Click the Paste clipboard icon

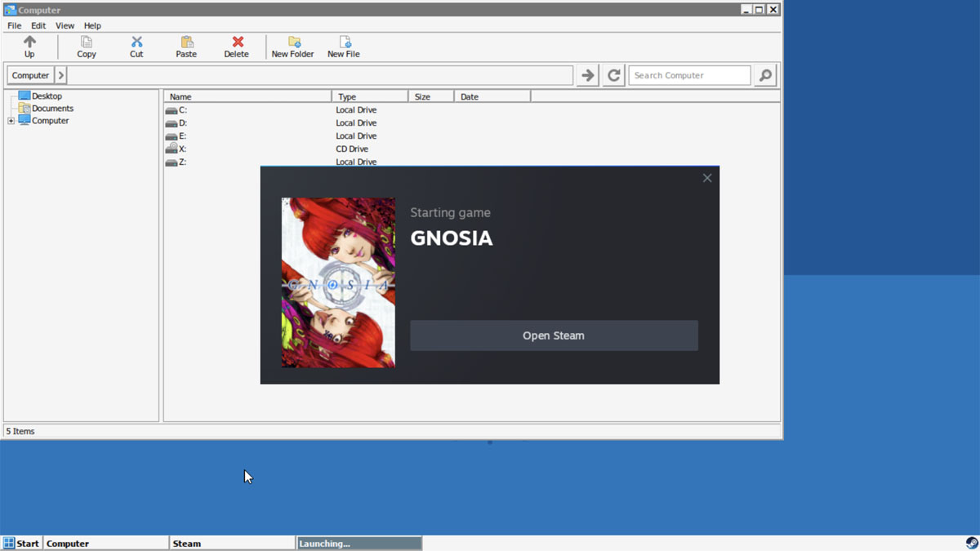[186, 42]
